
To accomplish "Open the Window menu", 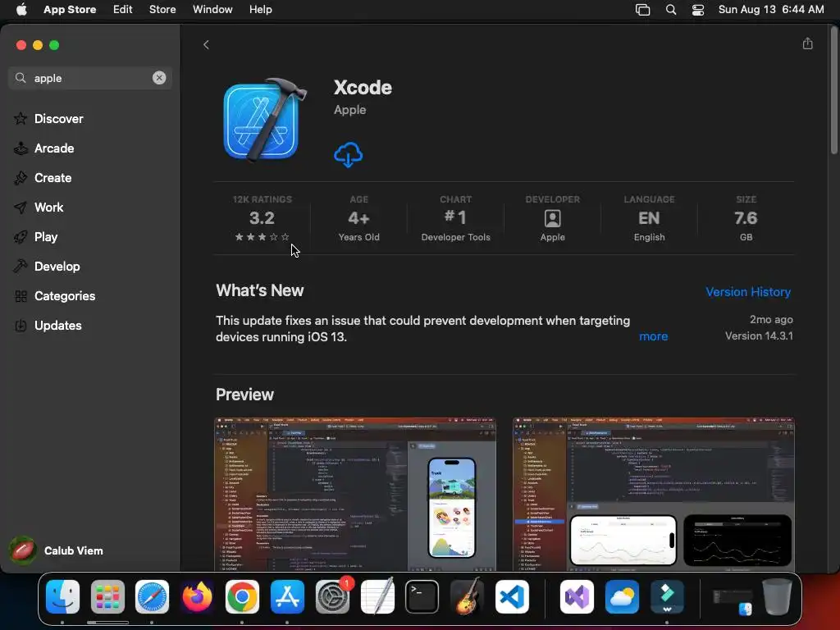I will tap(212, 10).
